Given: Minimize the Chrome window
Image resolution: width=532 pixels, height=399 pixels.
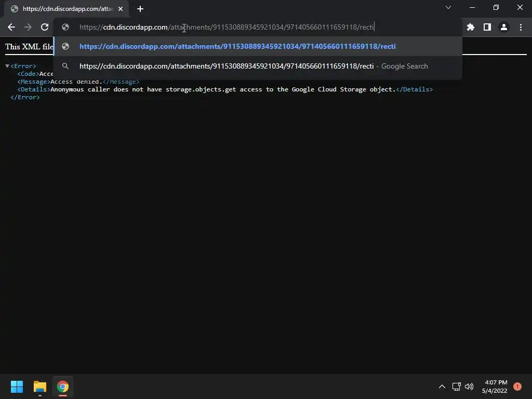Looking at the screenshot, I should (x=472, y=7).
